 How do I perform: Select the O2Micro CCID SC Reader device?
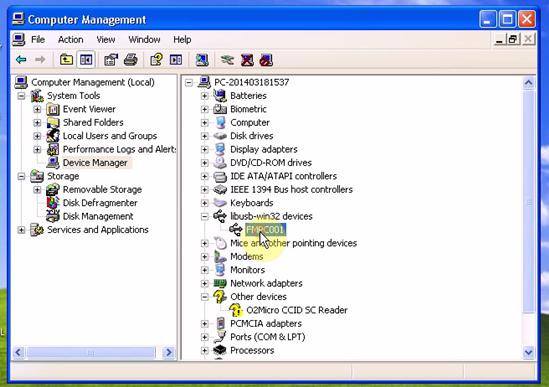coord(297,310)
